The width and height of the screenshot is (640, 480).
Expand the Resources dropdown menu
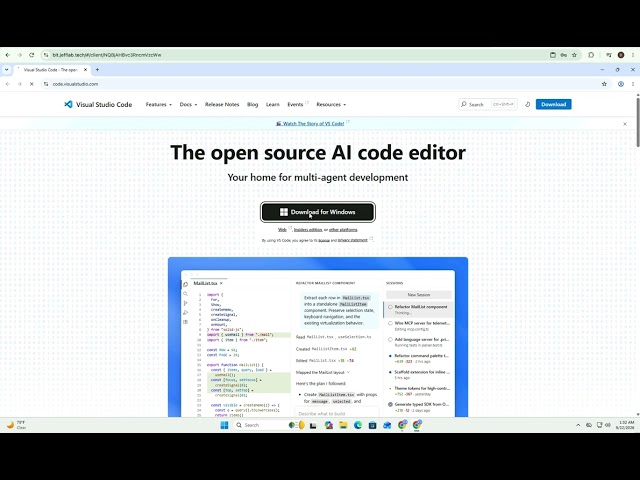(x=331, y=104)
